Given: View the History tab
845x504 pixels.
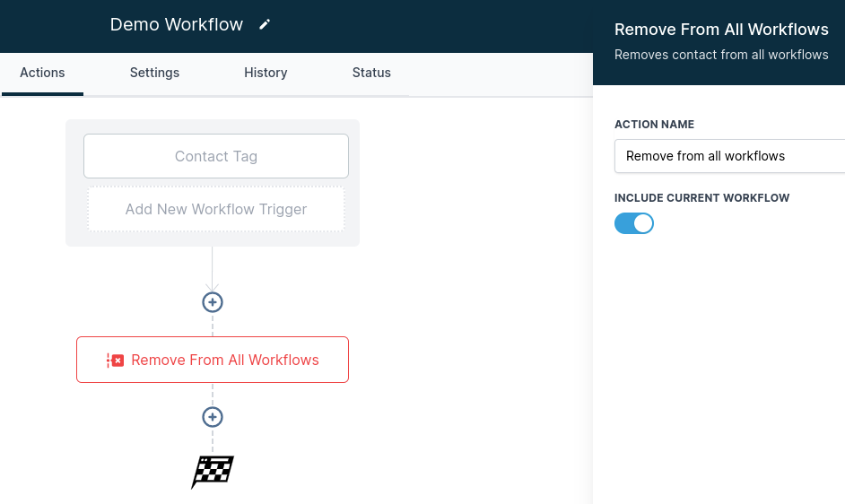Looking at the screenshot, I should click(266, 73).
